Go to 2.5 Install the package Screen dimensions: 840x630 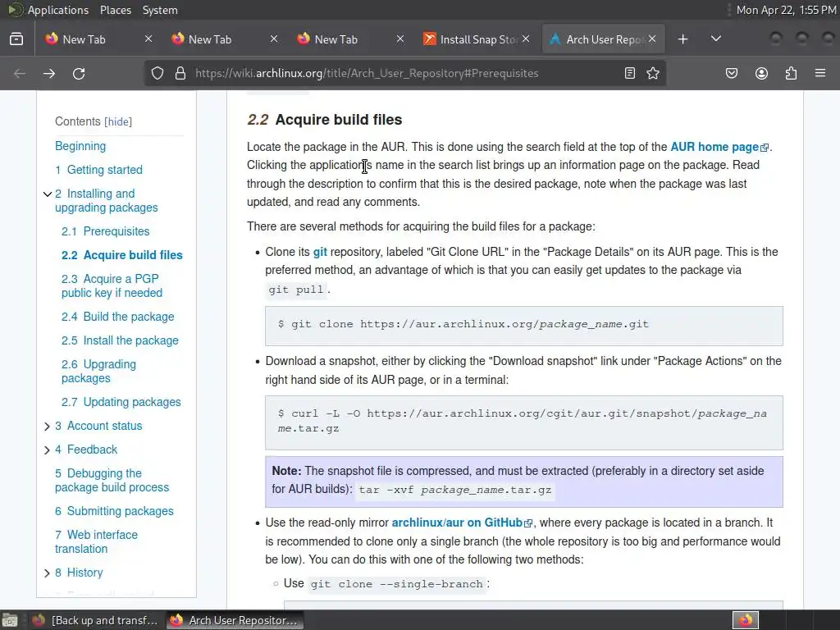(120, 340)
